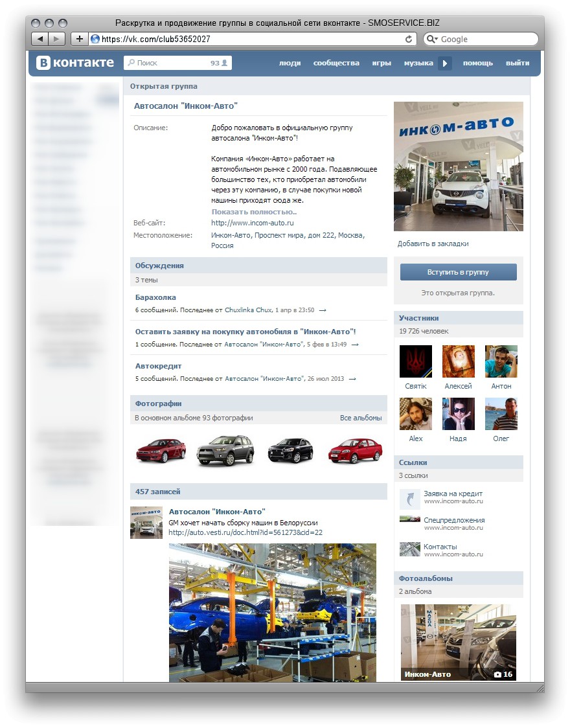Click Добавить в закладки link
This screenshot has width=570, height=728.
(433, 244)
